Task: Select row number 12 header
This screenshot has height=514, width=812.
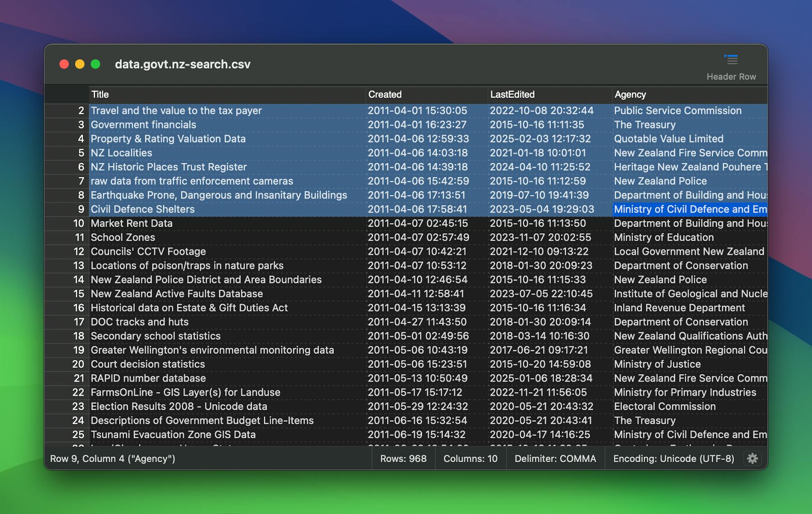Action: tap(78, 251)
